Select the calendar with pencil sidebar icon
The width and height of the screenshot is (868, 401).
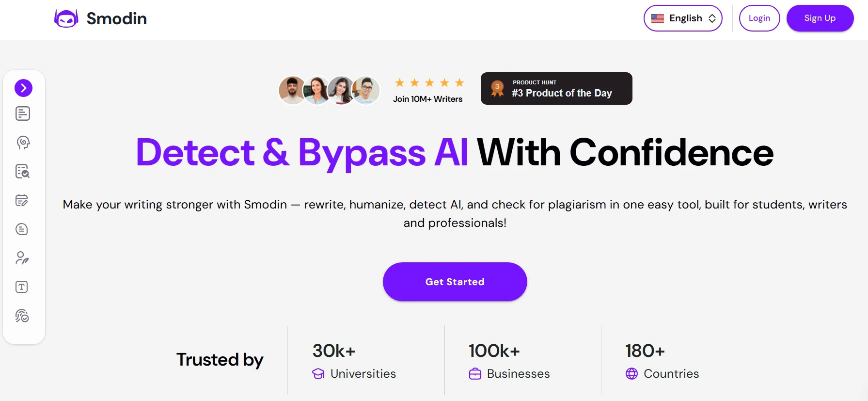22,200
